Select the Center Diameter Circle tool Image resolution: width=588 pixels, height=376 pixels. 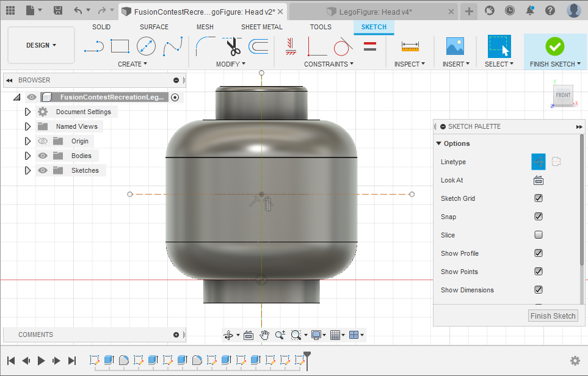click(x=147, y=46)
